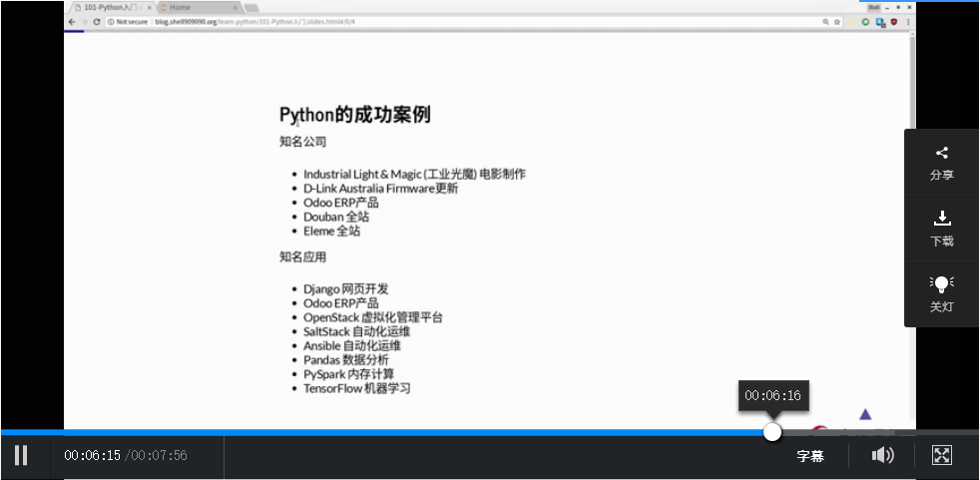Click TensorFlow 机器学习 list item

(x=357, y=389)
